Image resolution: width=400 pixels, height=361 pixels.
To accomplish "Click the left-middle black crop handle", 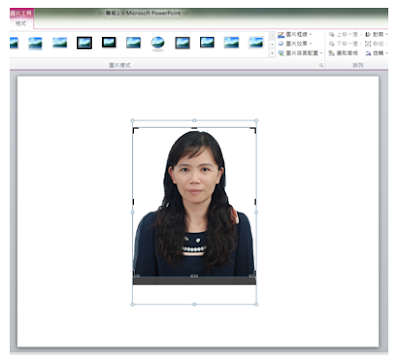I will [x=133, y=202].
